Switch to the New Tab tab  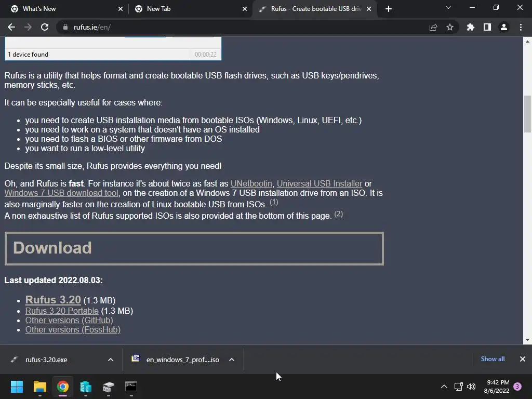coord(190,9)
